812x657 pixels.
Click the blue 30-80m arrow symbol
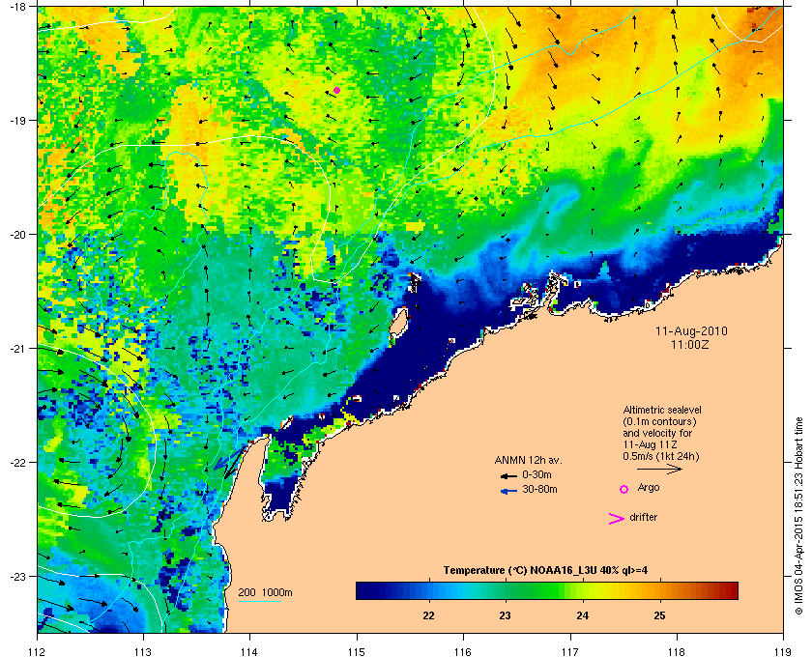point(508,491)
